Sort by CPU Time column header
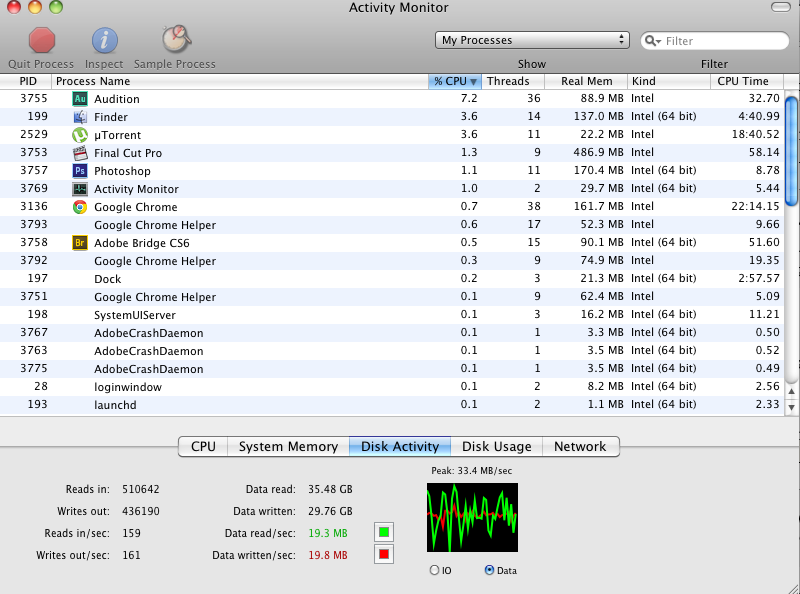This screenshot has width=800, height=594. click(x=747, y=82)
